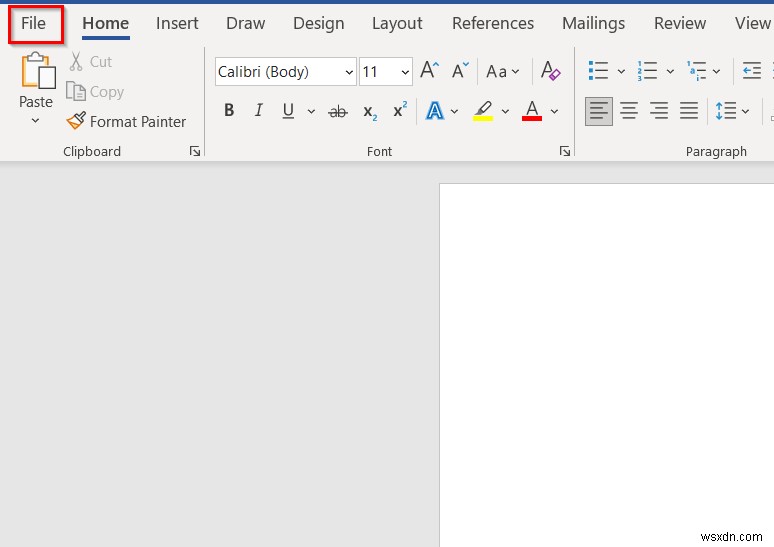Image resolution: width=774 pixels, height=547 pixels.
Task: Justify paragraph text
Action: (x=689, y=111)
